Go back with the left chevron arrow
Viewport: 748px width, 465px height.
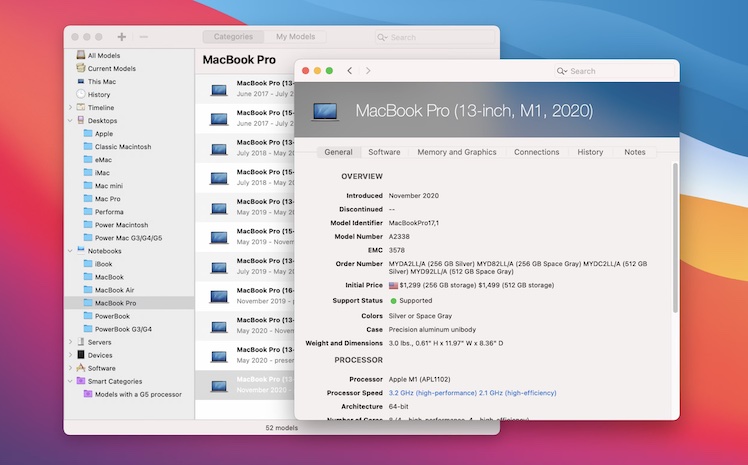click(349, 71)
